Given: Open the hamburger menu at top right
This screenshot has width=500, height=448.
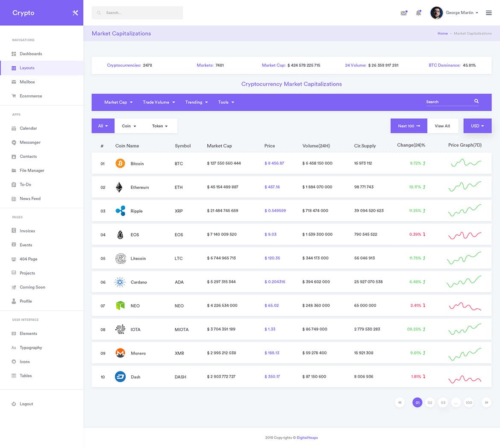Looking at the screenshot, I should pyautogui.click(x=488, y=12).
